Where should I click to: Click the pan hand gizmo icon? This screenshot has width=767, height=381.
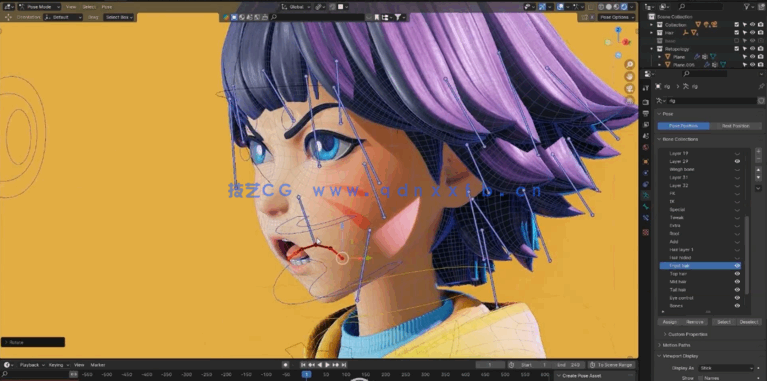coord(630,77)
